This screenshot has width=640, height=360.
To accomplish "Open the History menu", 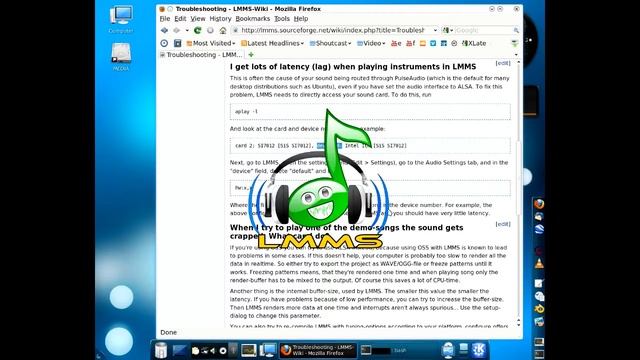I will [x=220, y=19].
